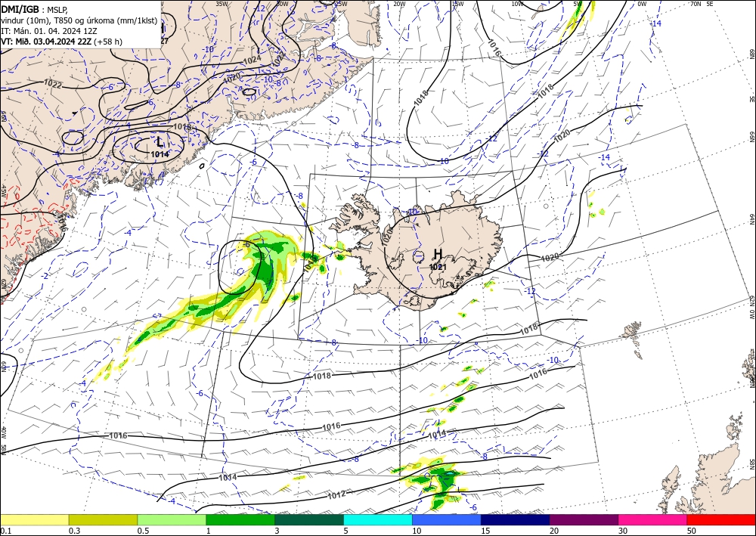Click the 'VT: Mið. 03.04.2024 22Z (+58 h)' line
The height and width of the screenshot is (536, 756).
[61, 42]
